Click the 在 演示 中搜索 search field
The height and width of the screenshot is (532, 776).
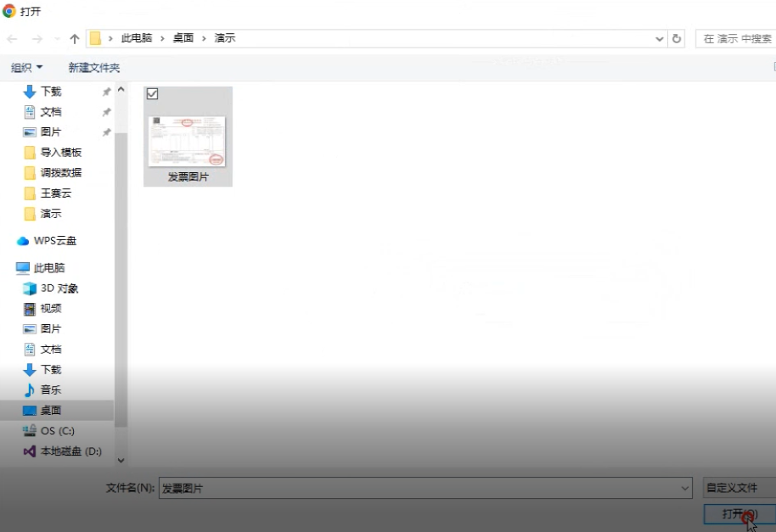tap(737, 39)
